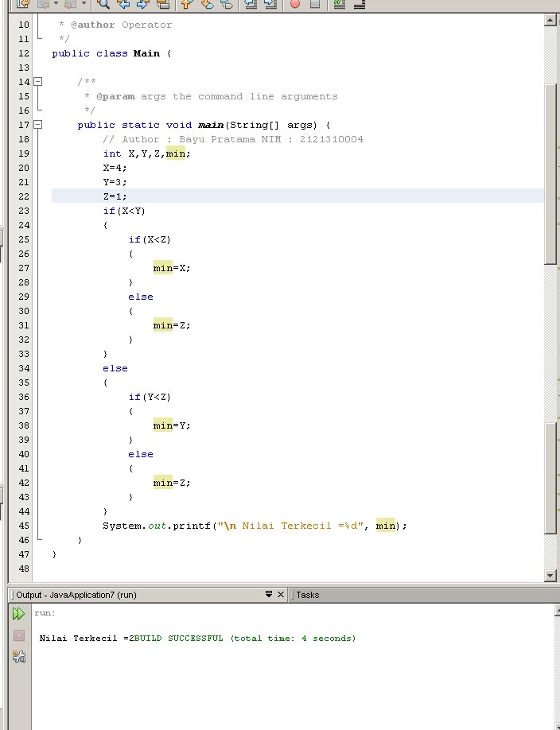Click the 'if(Y<Z)' statement
Viewport: 560px width, 730px height.
click(x=150, y=397)
